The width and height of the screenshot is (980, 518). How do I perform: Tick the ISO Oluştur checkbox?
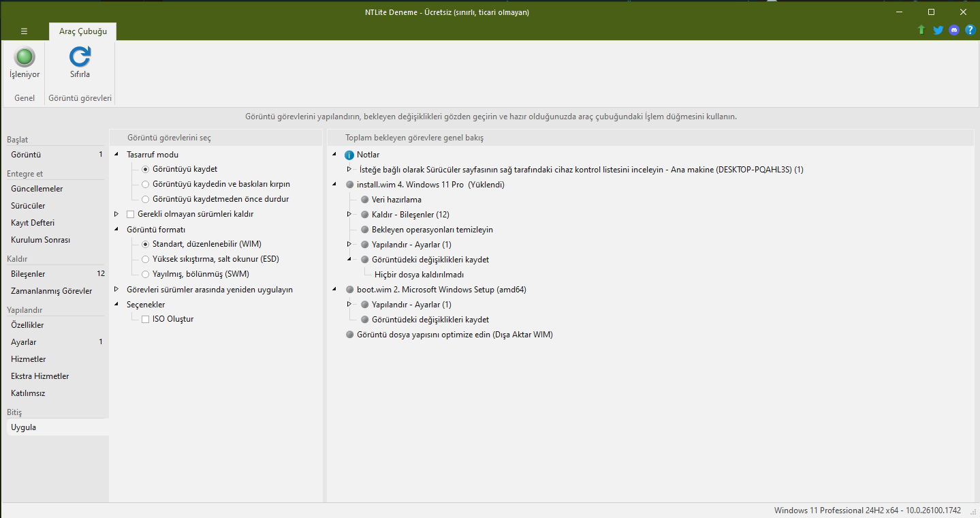point(146,319)
